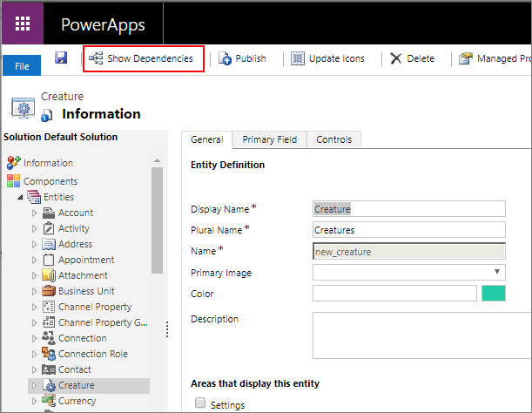Click the Show Dependencies toolbar icon
Image resolution: width=532 pixels, height=413 pixels.
tap(96, 58)
